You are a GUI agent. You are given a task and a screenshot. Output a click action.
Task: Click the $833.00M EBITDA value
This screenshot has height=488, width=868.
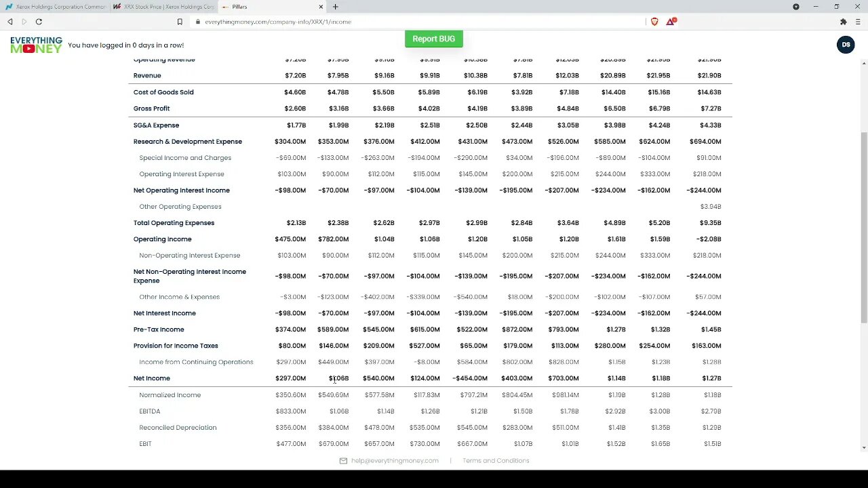[290, 411]
